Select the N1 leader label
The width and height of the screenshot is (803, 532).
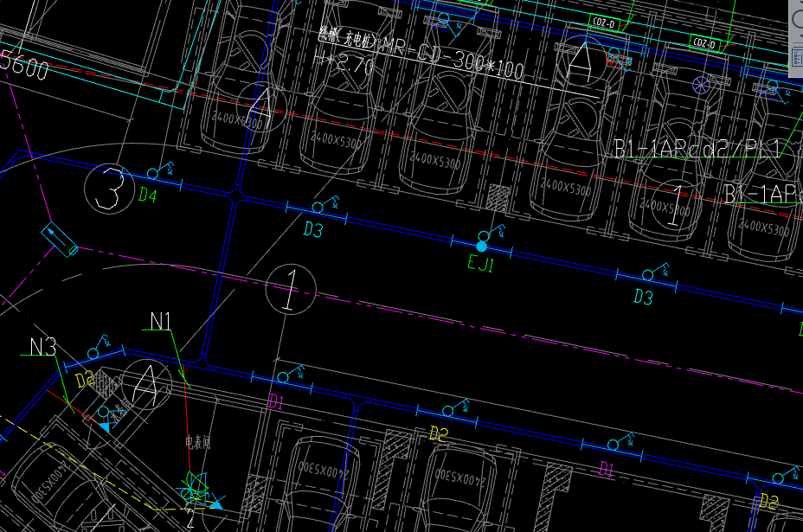[160, 322]
